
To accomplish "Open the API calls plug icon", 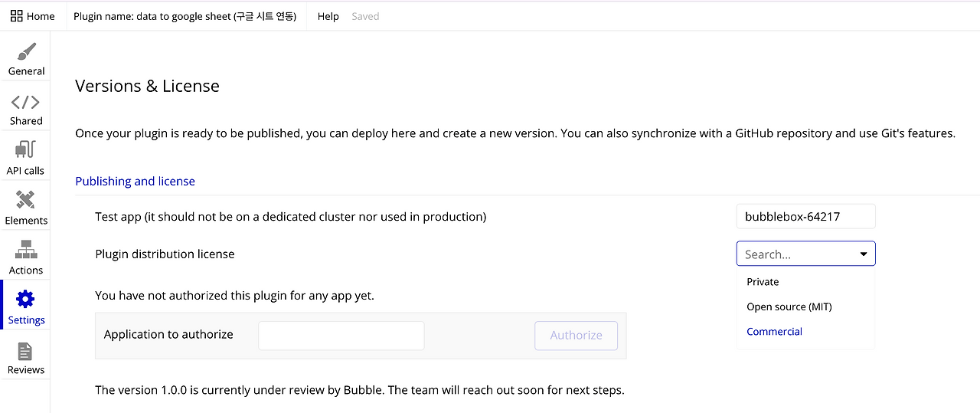I will point(26,149).
